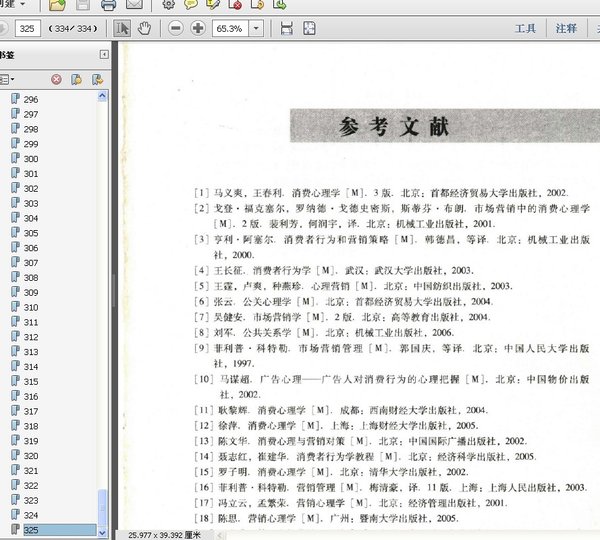Click the email envelope icon
The image size is (600, 540).
point(135,5)
